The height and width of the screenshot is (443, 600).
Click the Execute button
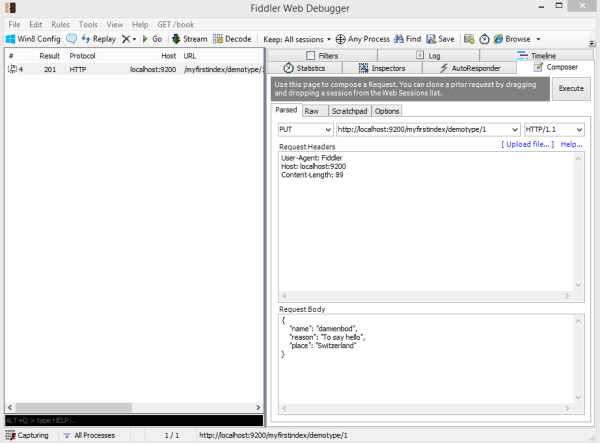(571, 89)
